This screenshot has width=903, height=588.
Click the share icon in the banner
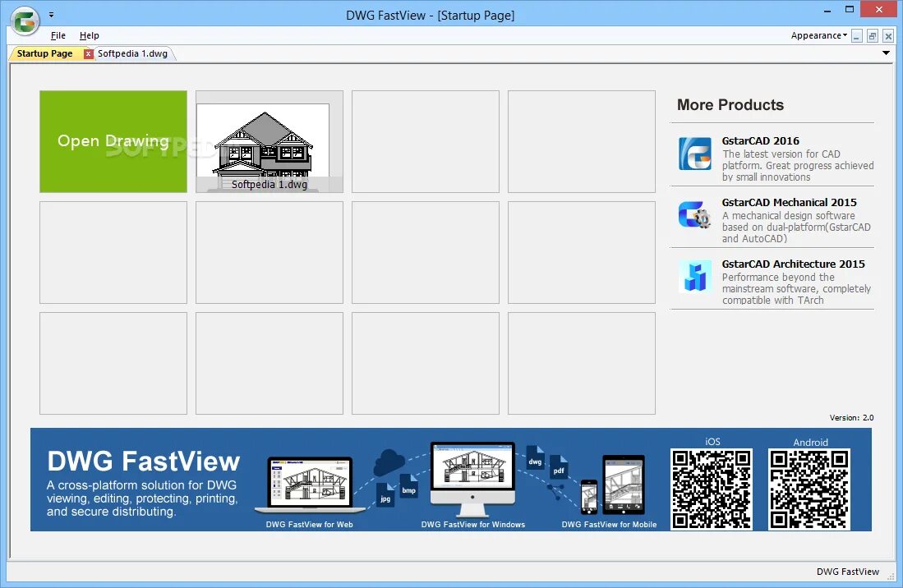point(555,492)
